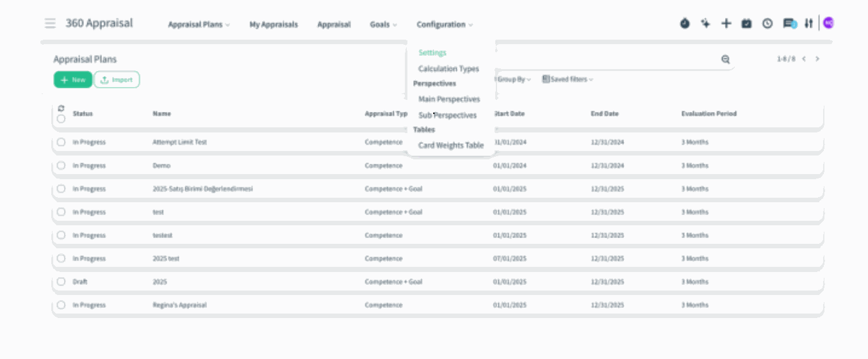Screen dimensions: 868x359
Task: Click the clock history icon
Action: (x=767, y=24)
